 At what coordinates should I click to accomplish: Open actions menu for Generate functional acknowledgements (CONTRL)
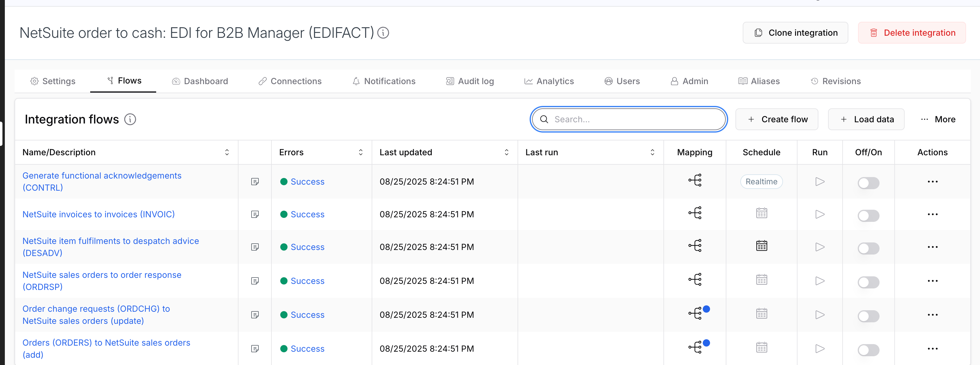tap(932, 182)
